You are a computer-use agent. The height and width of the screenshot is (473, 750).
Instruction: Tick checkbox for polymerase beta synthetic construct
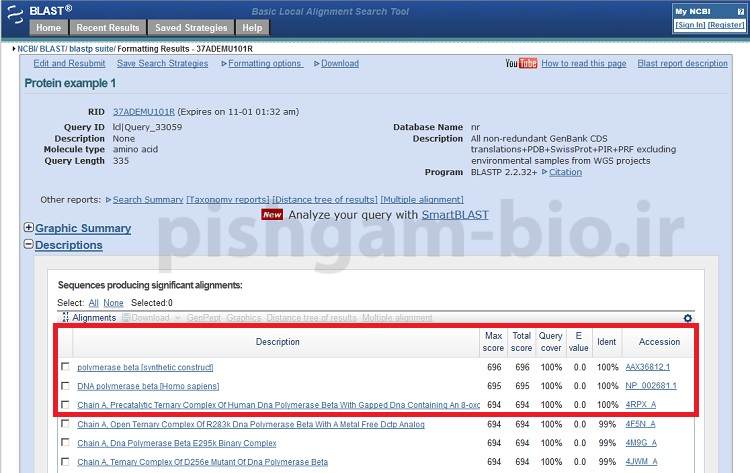65,368
